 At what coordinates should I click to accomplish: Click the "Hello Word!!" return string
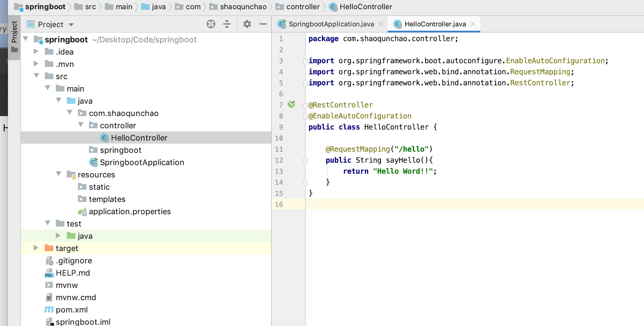click(x=403, y=171)
